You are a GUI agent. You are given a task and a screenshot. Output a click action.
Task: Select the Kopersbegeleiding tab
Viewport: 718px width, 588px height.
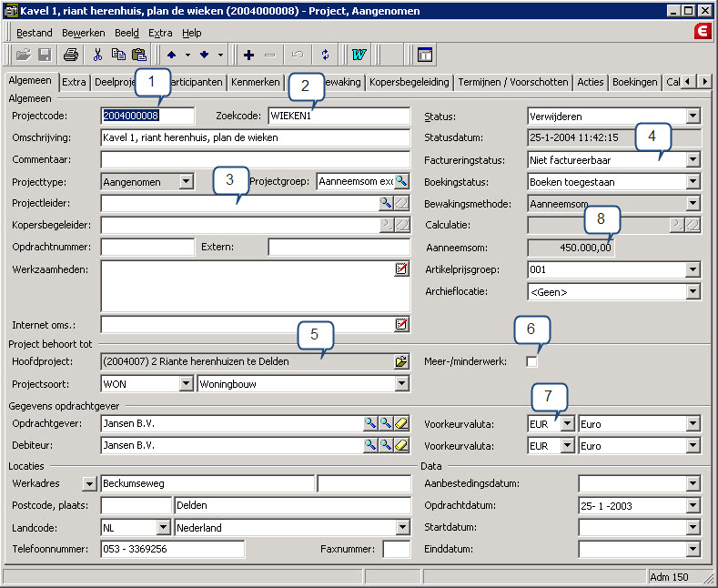[409, 82]
